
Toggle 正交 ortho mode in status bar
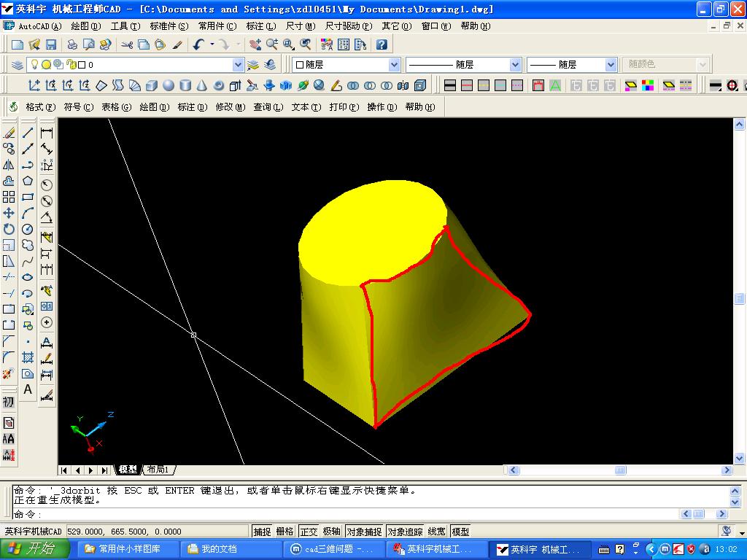point(309,532)
